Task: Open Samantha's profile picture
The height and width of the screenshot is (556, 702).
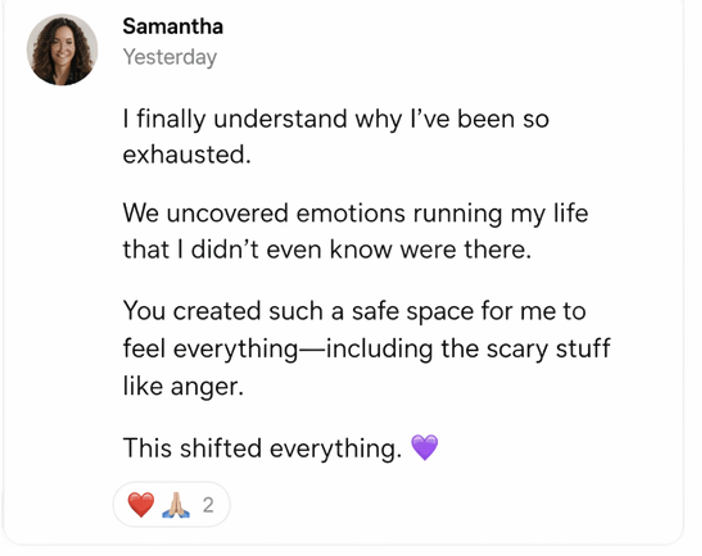Action: [x=62, y=50]
